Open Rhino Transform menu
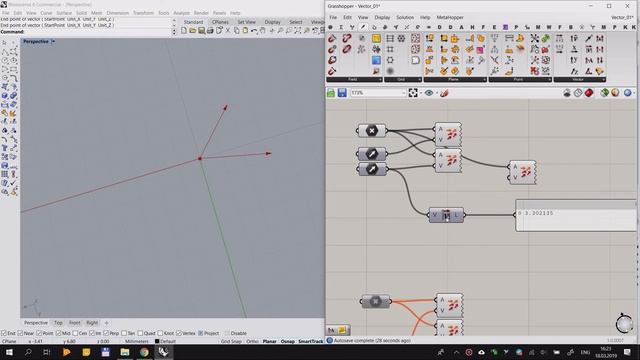The image size is (640, 360). pyautogui.click(x=143, y=13)
